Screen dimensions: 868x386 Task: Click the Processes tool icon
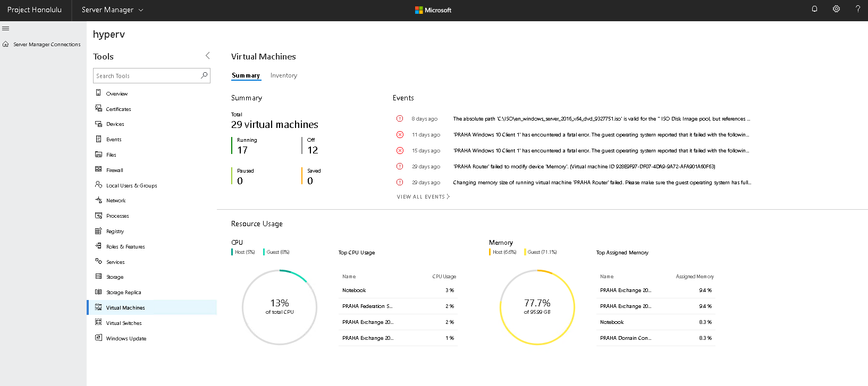[x=98, y=216]
